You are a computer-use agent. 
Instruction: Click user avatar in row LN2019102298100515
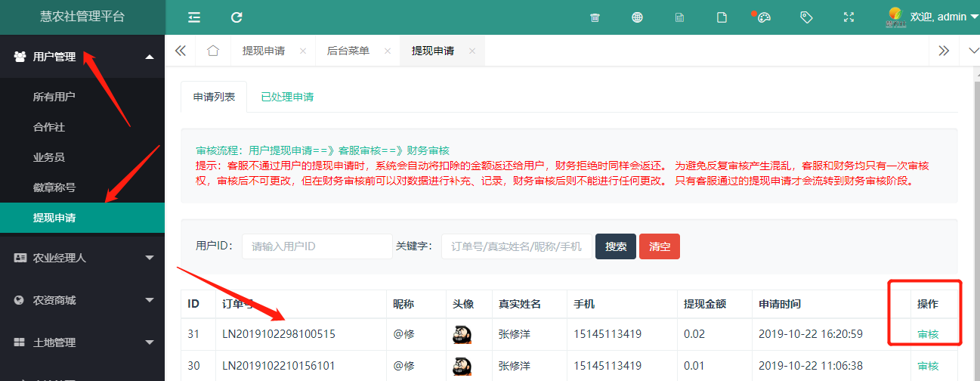[x=462, y=334]
